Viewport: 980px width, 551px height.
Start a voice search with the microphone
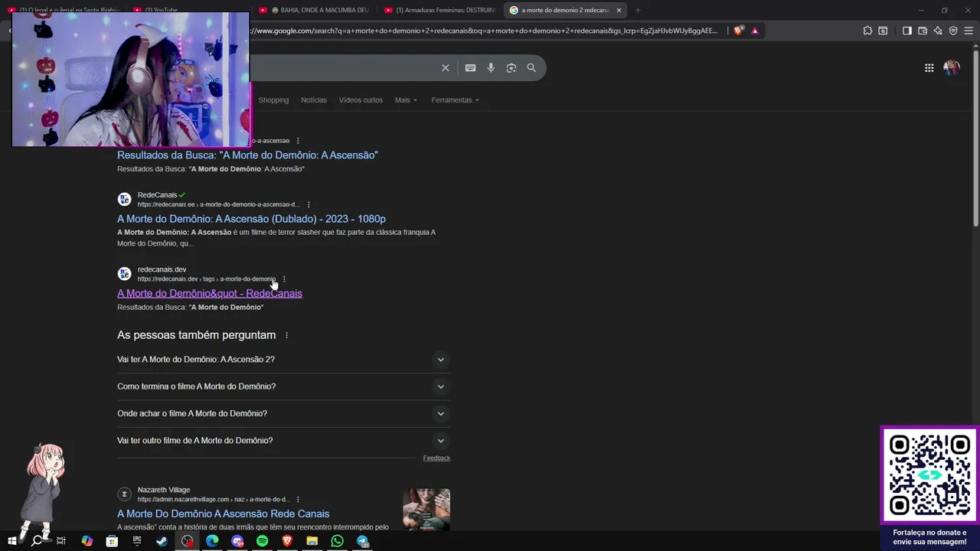click(491, 68)
